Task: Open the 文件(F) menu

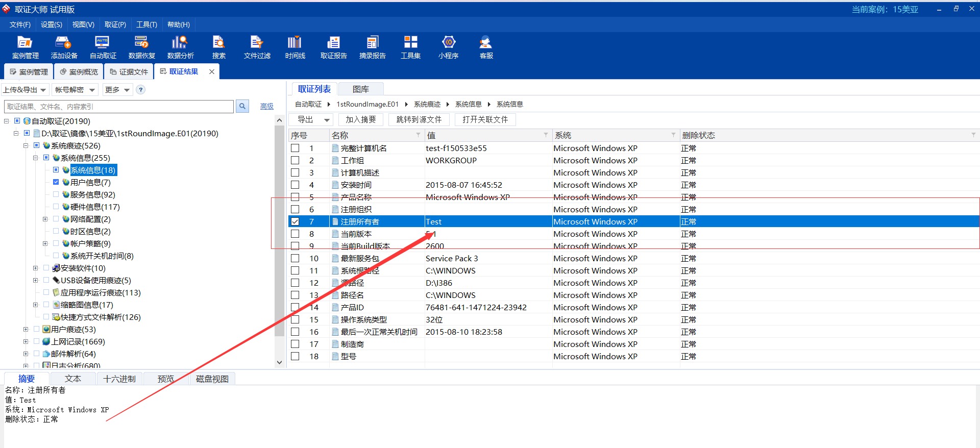Action: 20,24
